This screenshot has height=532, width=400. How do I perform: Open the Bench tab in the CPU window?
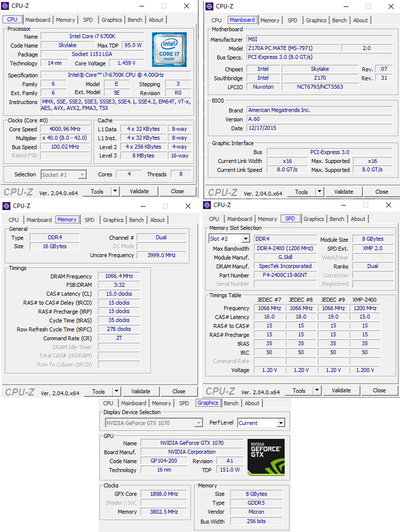point(135,20)
